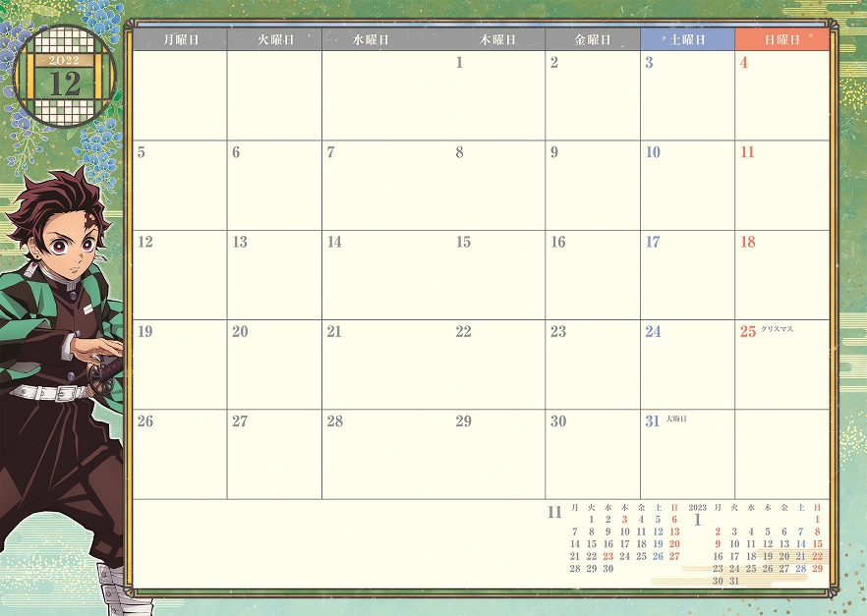Click the mini calendar 2023 year label
The image size is (867, 616).
697,507
